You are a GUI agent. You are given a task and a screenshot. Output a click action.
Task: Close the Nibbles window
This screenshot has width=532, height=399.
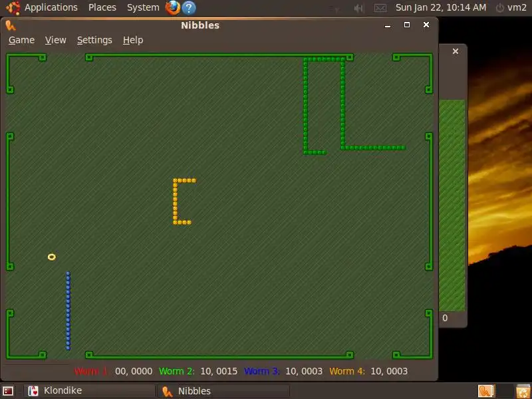(426, 25)
